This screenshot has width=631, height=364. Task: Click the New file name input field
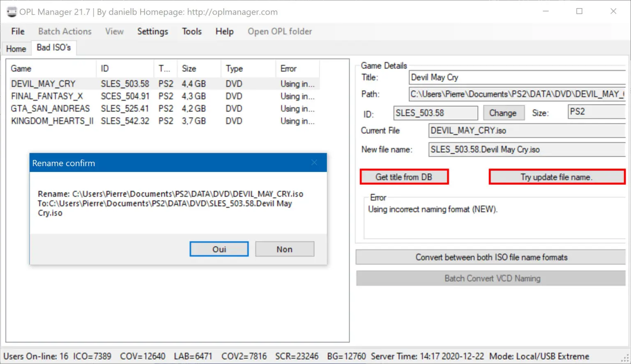click(x=526, y=150)
